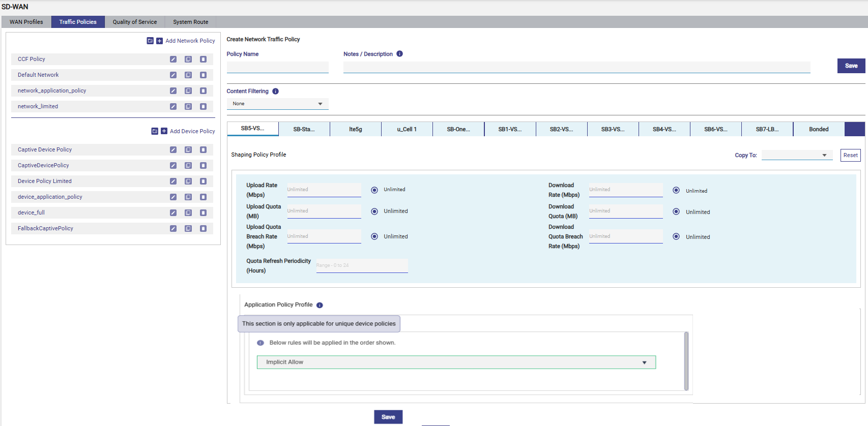Viewport: 868px width, 426px height.
Task: Duplicate the device_full policy
Action: (188, 213)
